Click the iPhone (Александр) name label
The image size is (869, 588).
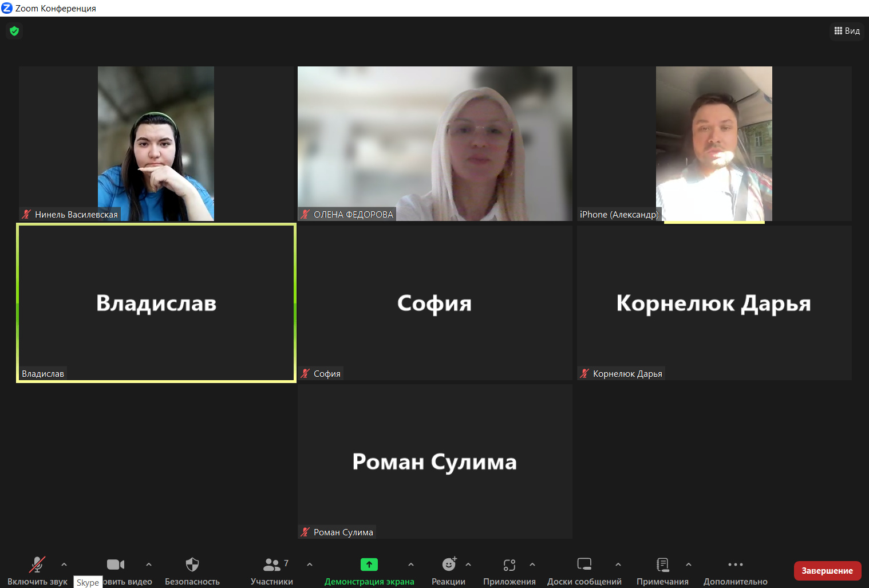[x=619, y=214]
